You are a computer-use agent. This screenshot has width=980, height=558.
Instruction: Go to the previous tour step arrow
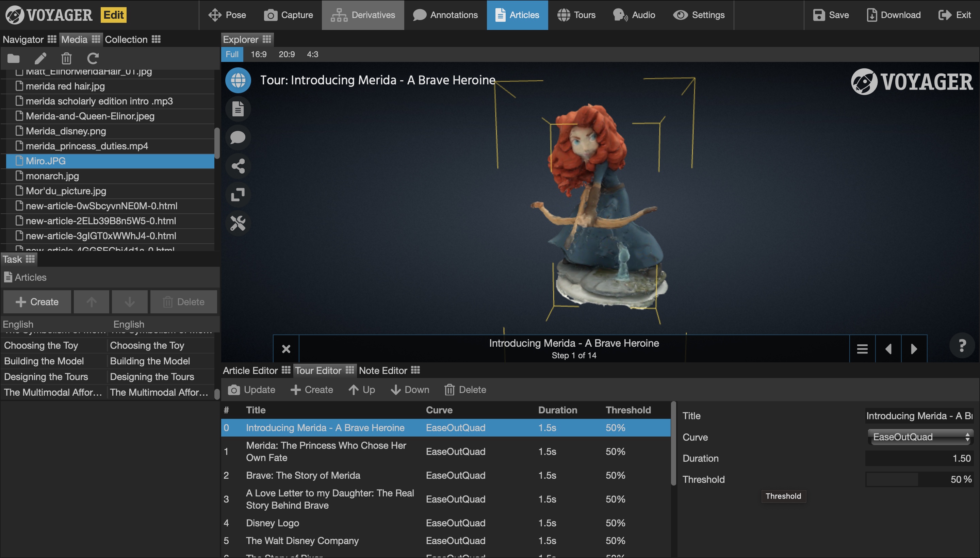[x=888, y=349]
